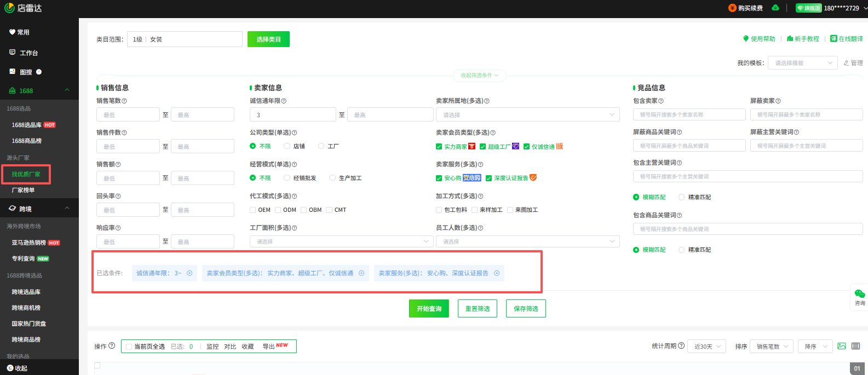Switch results to image grid view
Screen dimensions: 868x375
coord(842,346)
